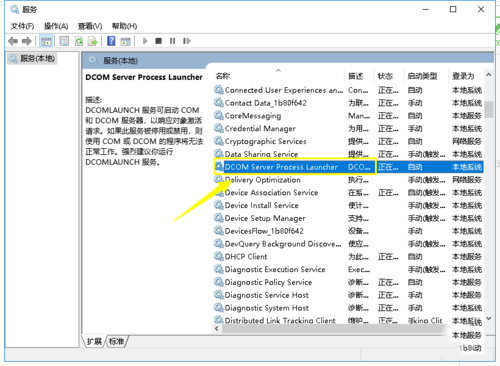Open the help question mark icon
The width and height of the screenshot is (500, 366).
(111, 41)
